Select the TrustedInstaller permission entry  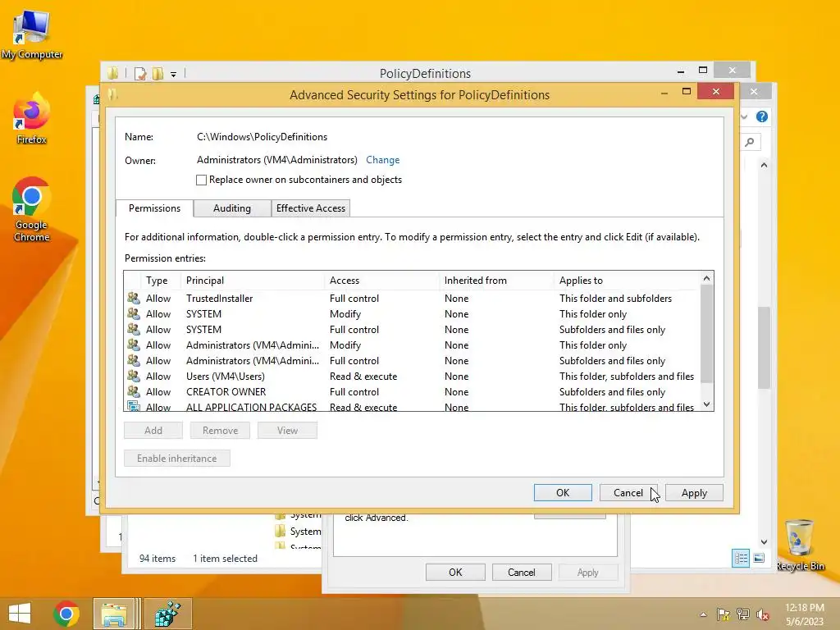tap(412, 299)
